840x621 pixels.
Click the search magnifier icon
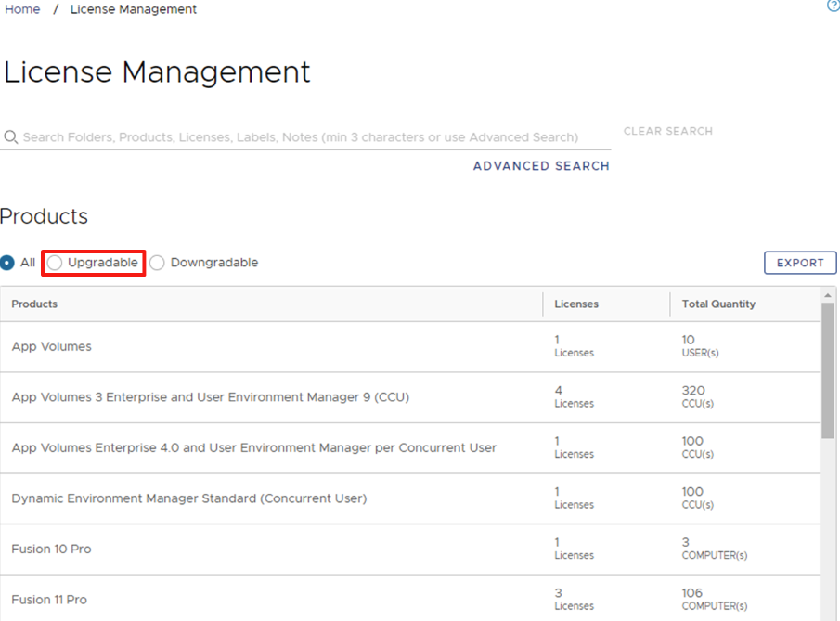[11, 137]
